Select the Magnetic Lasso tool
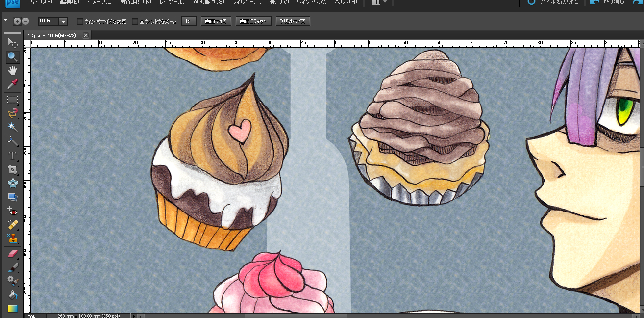This screenshot has width=644, height=318. (13, 113)
